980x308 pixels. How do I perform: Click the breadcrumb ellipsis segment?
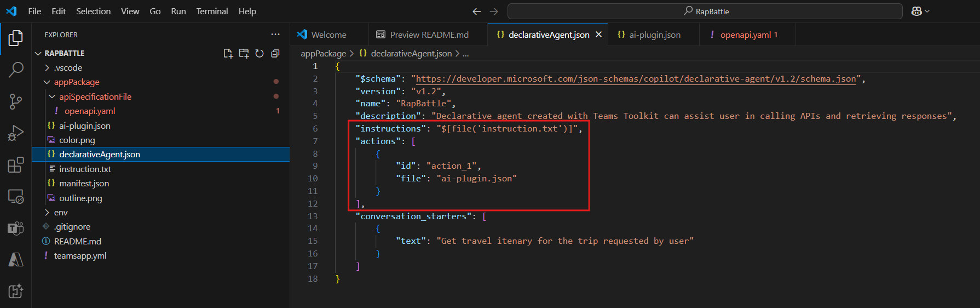pyautogui.click(x=465, y=54)
